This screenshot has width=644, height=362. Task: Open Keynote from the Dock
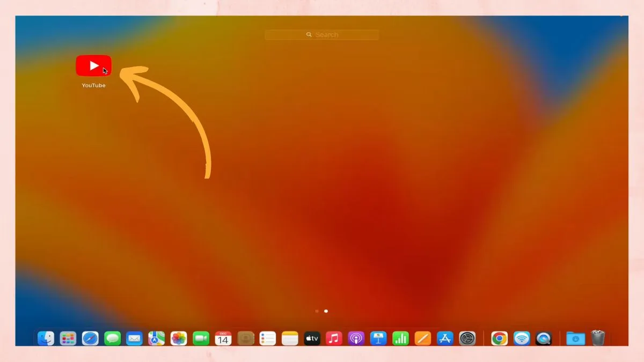point(378,338)
